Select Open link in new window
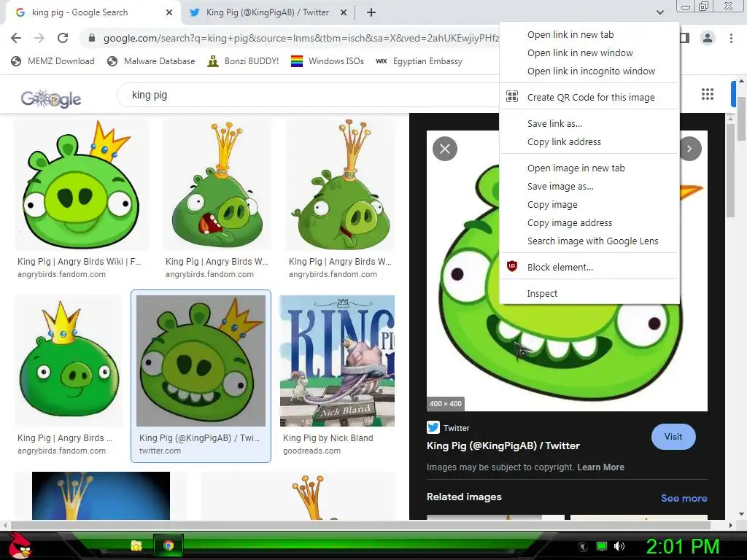Screen dimensions: 747x560 point(589,52)
